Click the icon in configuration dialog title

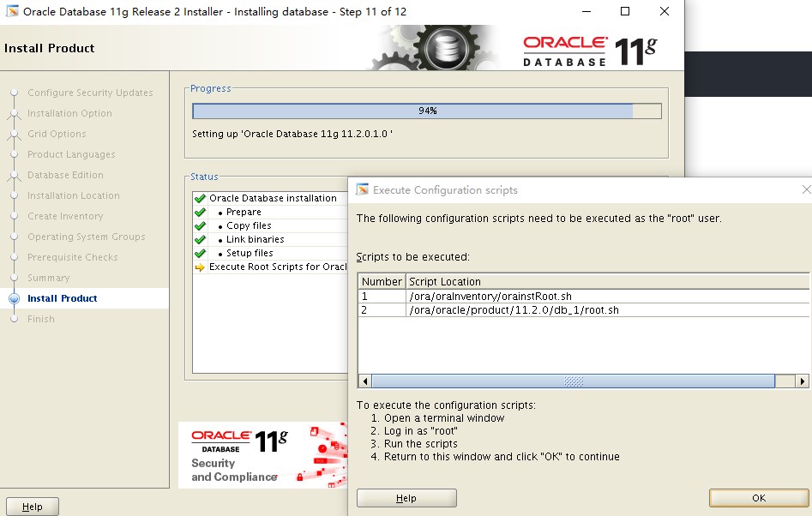[x=363, y=189]
